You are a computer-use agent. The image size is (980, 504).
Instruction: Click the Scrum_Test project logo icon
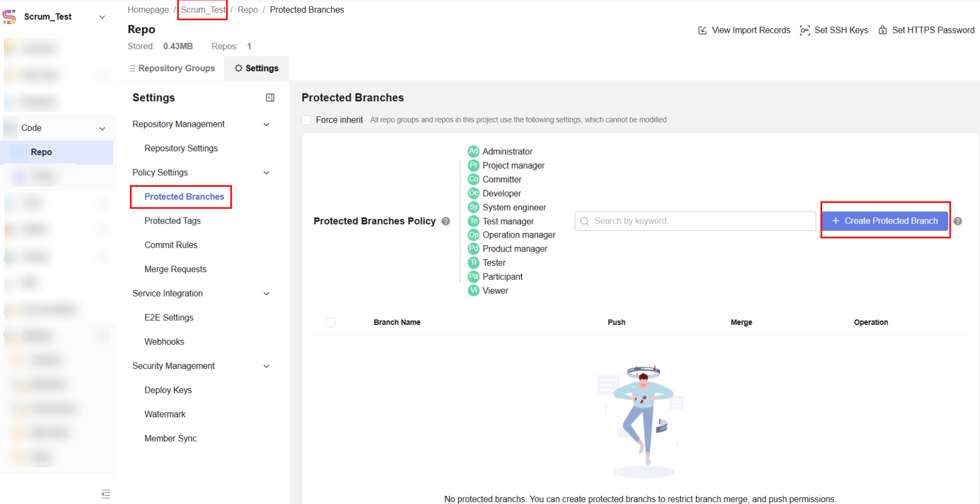tap(9, 17)
